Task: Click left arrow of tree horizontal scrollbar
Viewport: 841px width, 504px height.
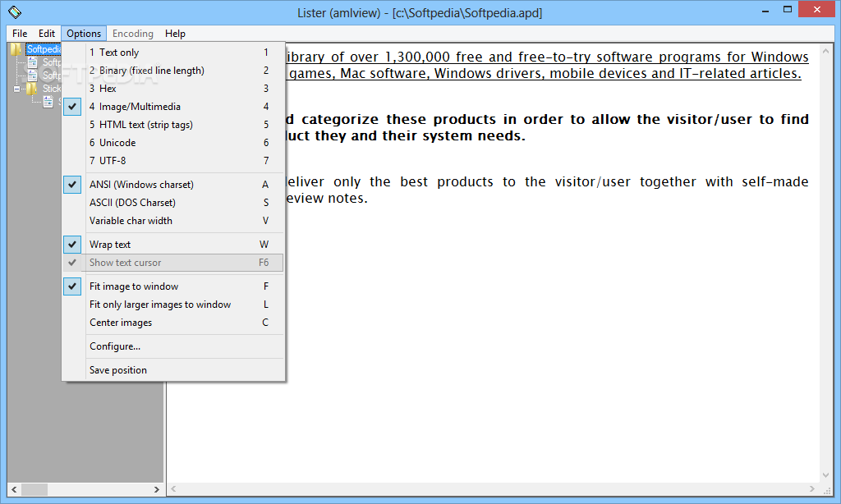Action: pos(14,489)
